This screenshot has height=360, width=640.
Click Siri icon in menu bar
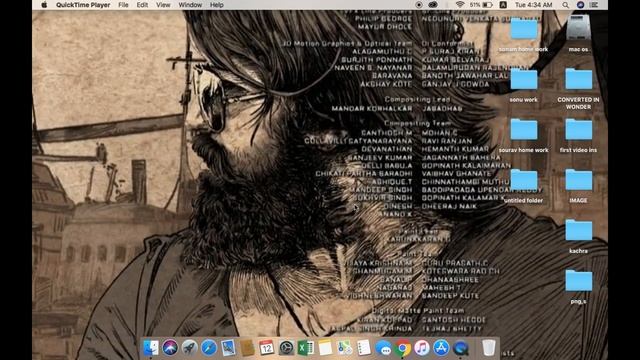(x=580, y=5)
